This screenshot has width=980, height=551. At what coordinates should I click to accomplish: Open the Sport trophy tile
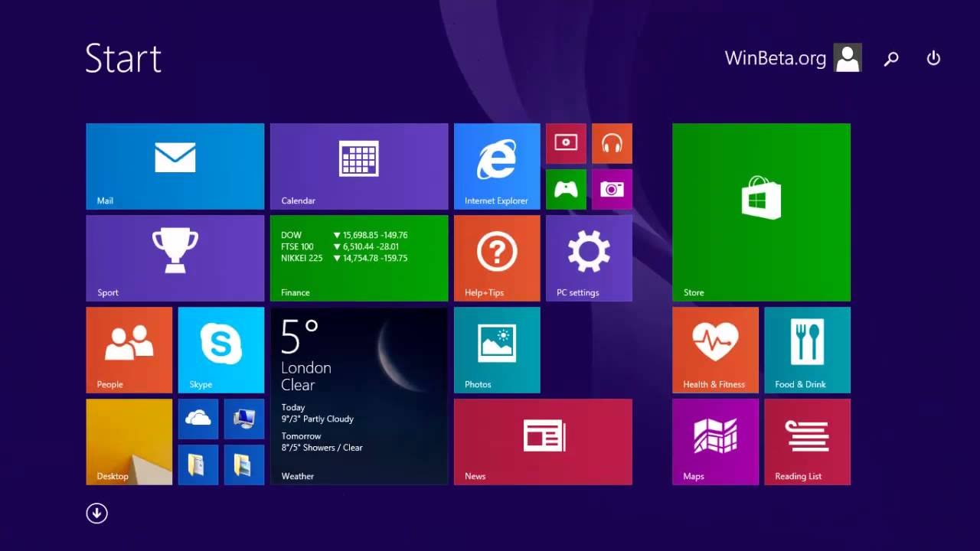[175, 258]
